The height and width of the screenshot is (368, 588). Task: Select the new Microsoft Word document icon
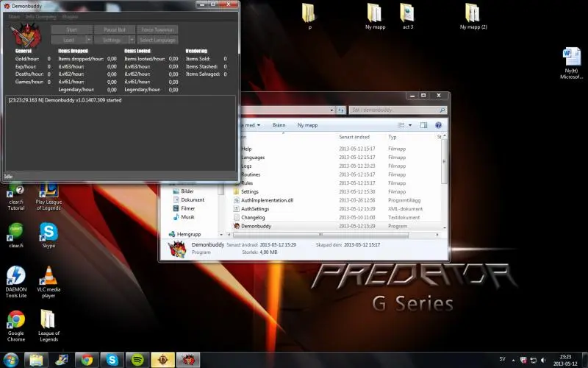(572, 63)
